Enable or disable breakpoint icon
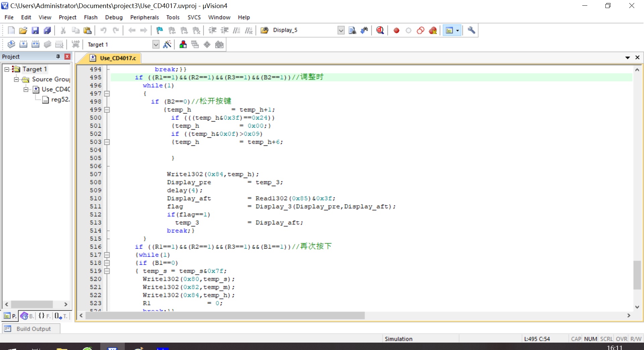 (x=408, y=30)
